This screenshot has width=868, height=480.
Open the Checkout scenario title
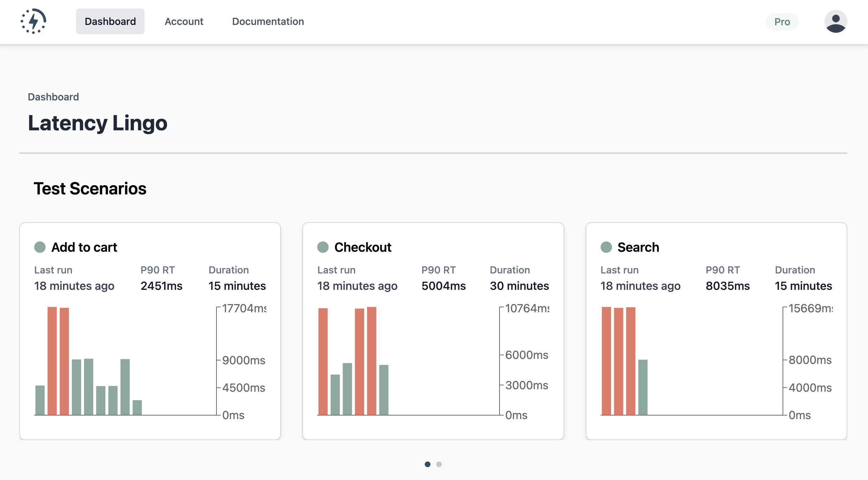[x=363, y=247]
